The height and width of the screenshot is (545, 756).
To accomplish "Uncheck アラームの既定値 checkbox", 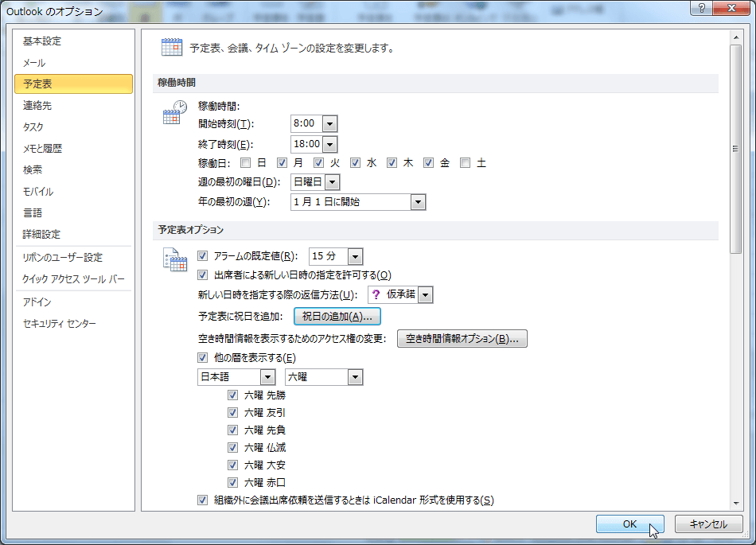I will (202, 256).
